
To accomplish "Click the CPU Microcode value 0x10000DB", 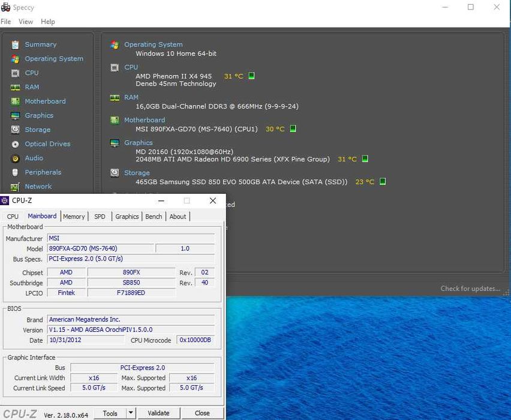I will click(x=195, y=340).
